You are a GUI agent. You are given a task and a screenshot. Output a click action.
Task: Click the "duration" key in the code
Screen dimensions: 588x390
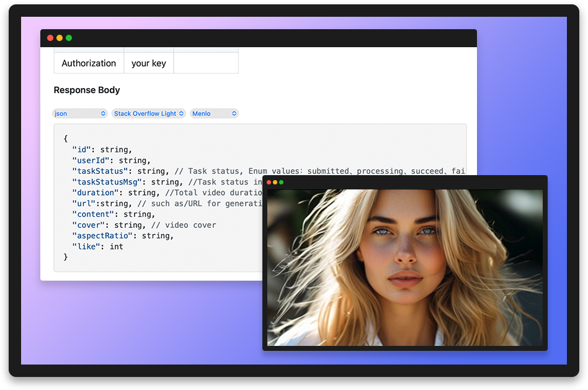point(96,193)
